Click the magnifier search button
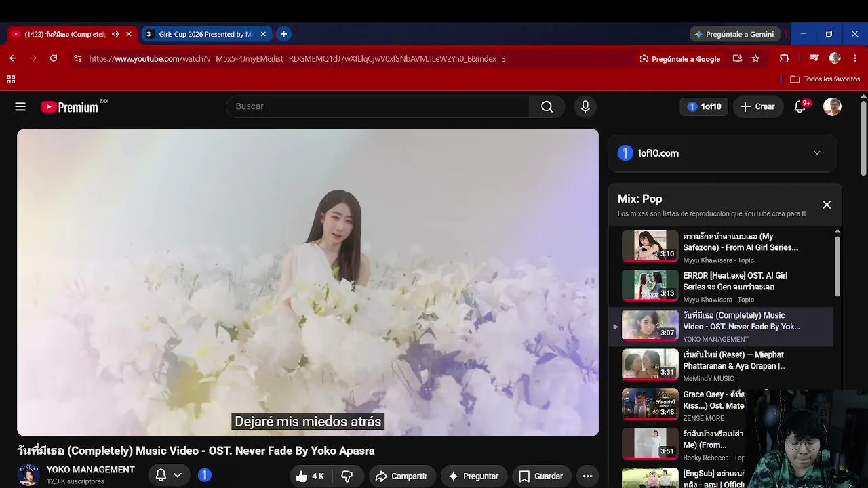This screenshot has width=868, height=488. pyautogui.click(x=547, y=106)
